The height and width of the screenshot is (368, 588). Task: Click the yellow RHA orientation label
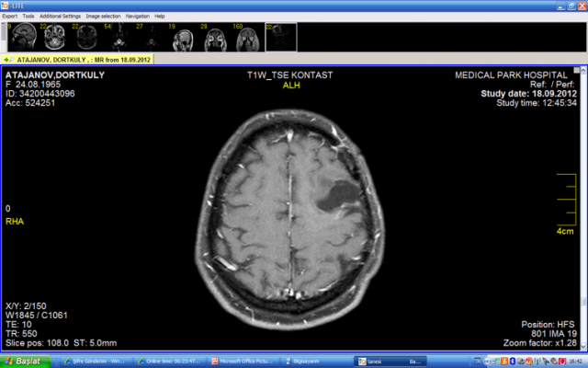15,222
